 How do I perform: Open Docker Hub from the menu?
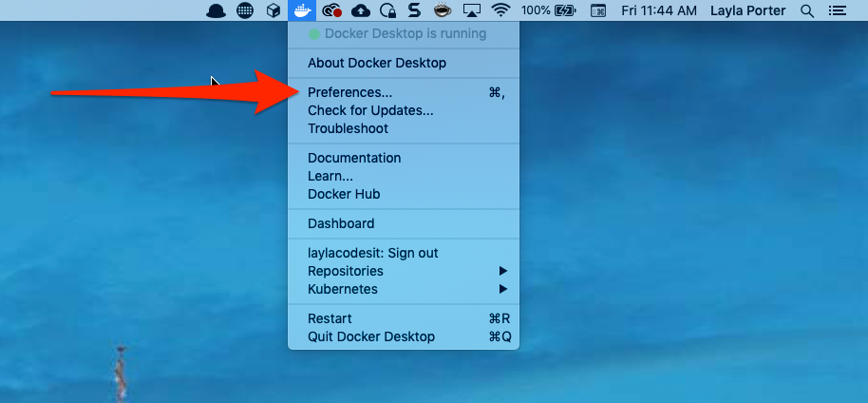click(405, 195)
